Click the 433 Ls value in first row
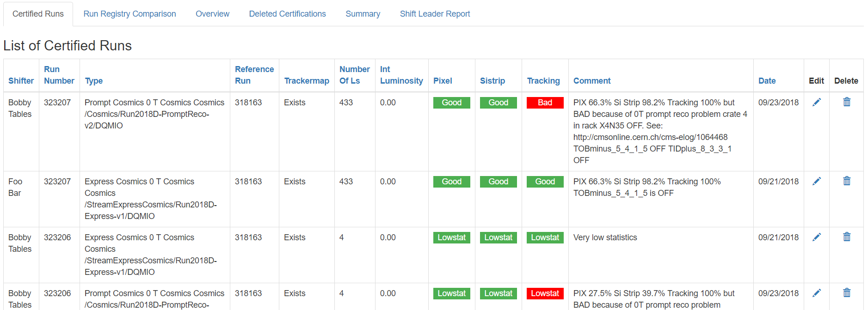The height and width of the screenshot is (310, 868). pyautogui.click(x=346, y=103)
